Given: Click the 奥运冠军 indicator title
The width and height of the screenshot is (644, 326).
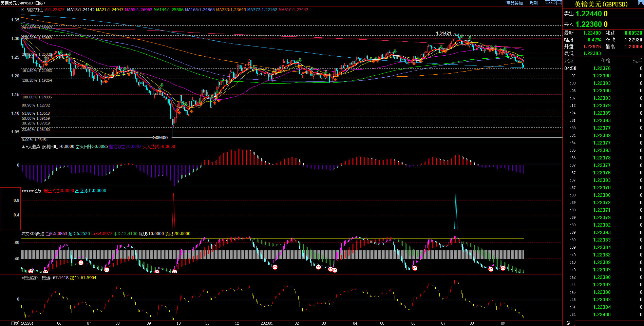Looking at the screenshot, I should (x=32, y=278).
